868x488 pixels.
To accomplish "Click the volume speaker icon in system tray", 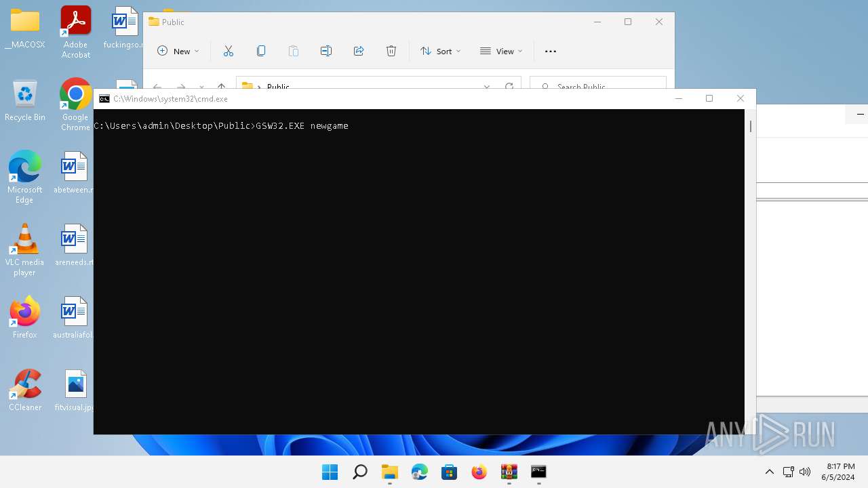I will tap(805, 472).
